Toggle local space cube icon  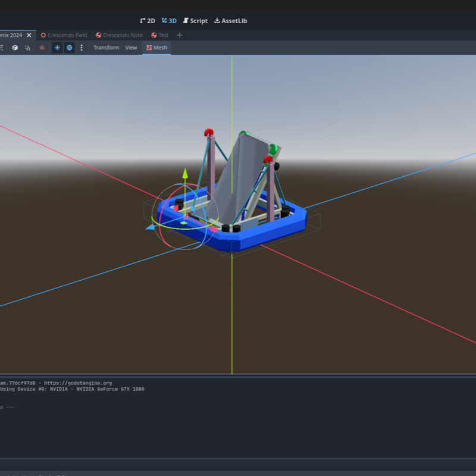click(x=15, y=48)
